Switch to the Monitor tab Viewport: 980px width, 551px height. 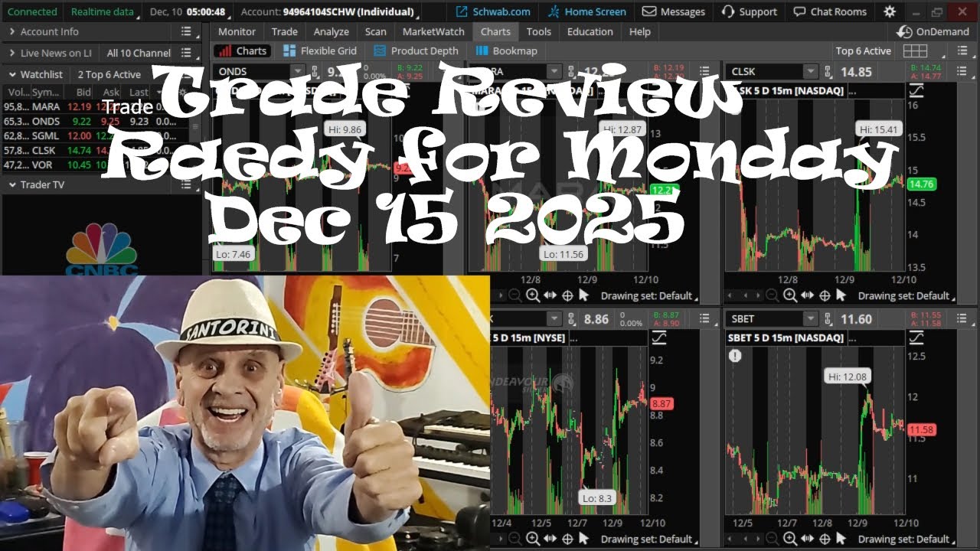tap(237, 31)
